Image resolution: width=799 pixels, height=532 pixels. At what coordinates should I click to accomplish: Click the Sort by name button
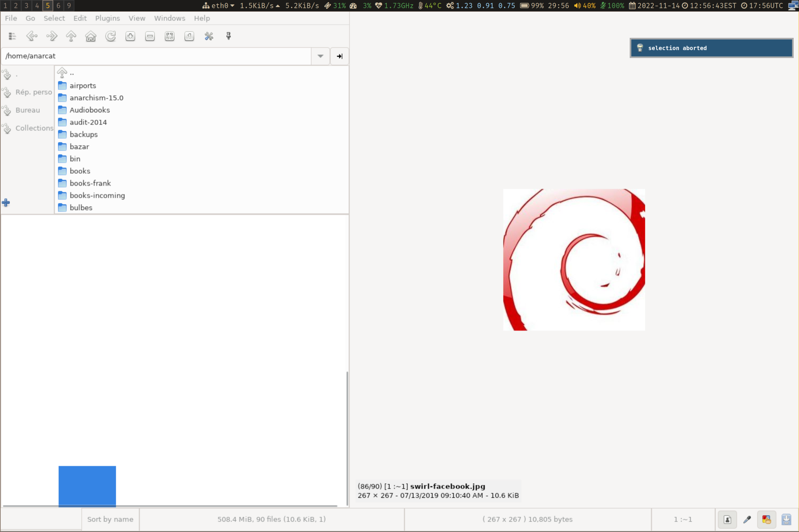click(110, 519)
